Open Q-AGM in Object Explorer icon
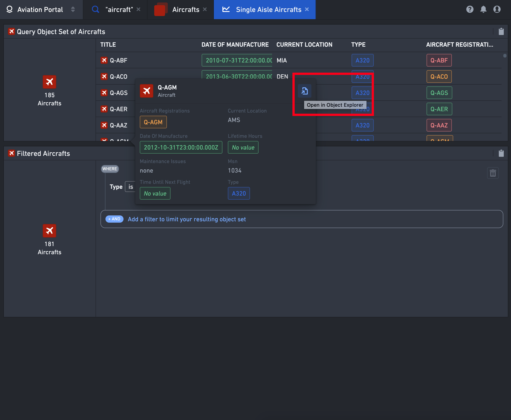Viewport: 511px width, 420px height. click(304, 91)
